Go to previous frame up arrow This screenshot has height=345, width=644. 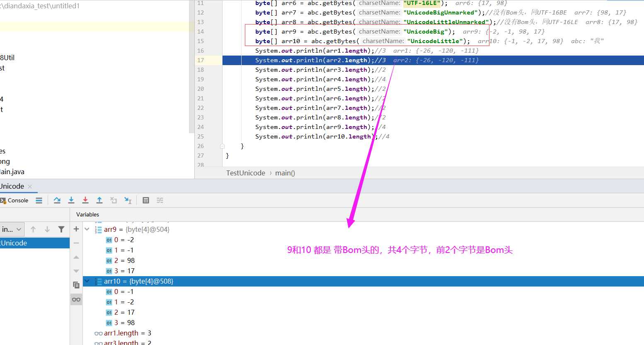33,229
